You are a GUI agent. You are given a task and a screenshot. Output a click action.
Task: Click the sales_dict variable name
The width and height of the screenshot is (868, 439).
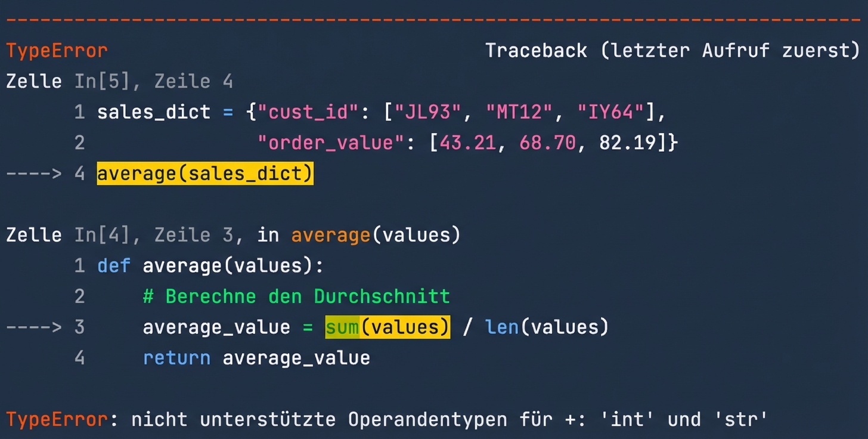point(153,112)
